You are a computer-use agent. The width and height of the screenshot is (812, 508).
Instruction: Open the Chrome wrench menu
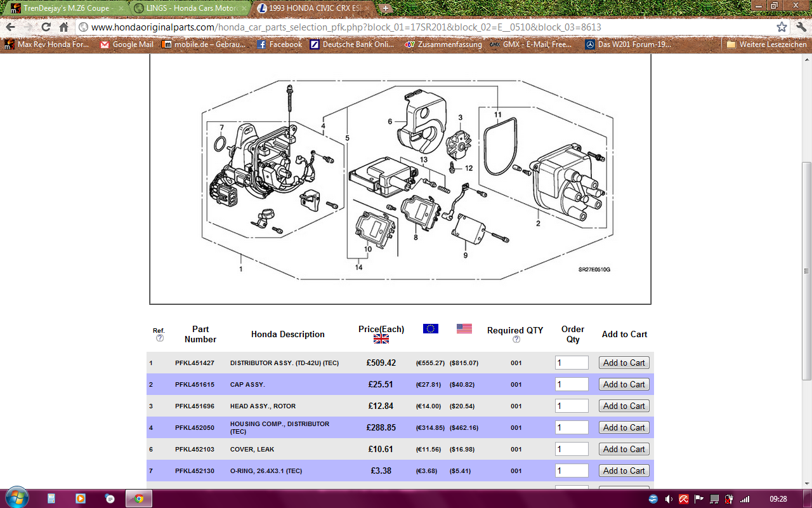click(x=801, y=27)
